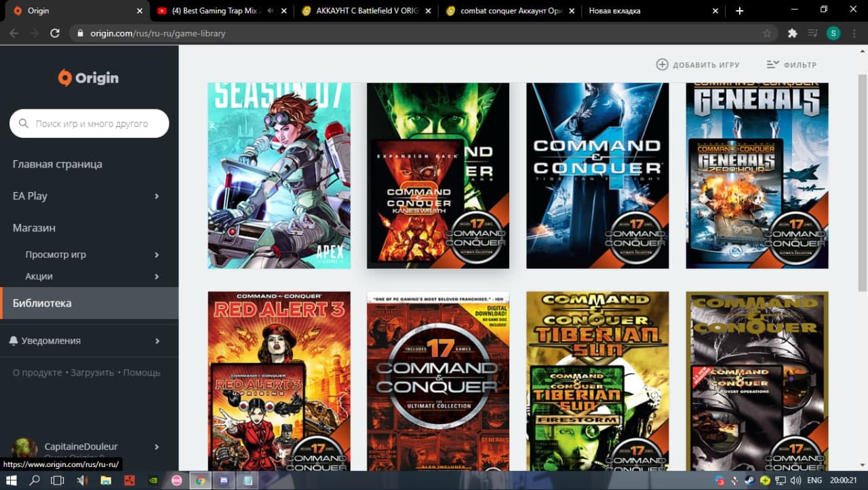The width and height of the screenshot is (868, 490).
Task: Close the Новая вкладка tab
Action: pos(715,11)
